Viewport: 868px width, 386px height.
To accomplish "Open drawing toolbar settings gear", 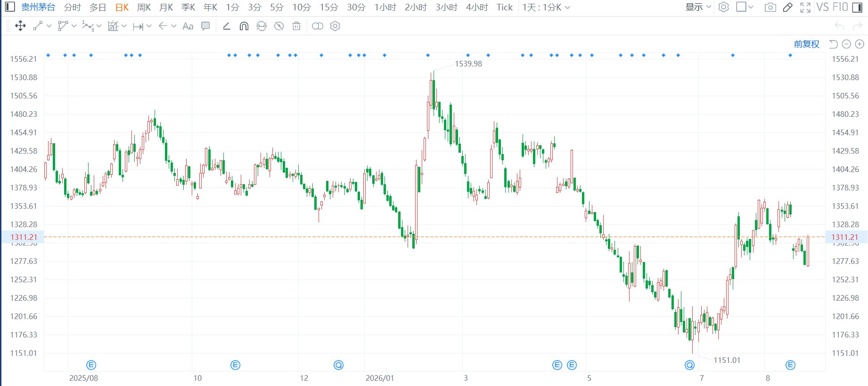I will coord(335,26).
